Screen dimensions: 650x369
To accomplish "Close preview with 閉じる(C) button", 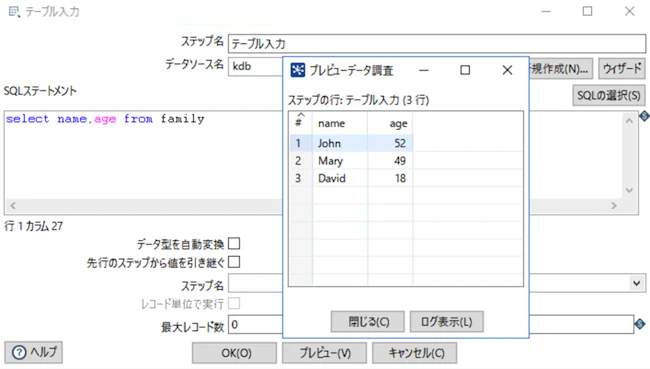I will [x=368, y=322].
